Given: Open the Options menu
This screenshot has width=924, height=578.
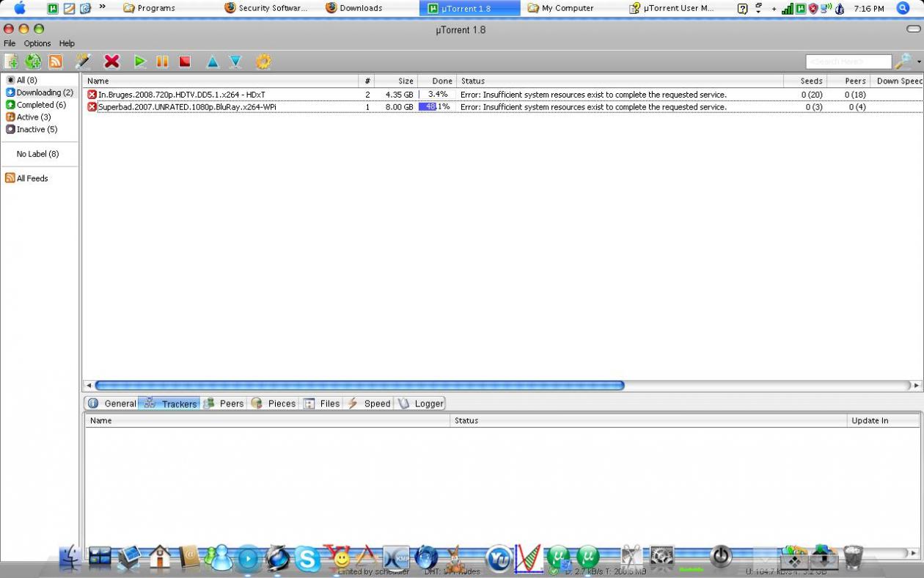Looking at the screenshot, I should 37,43.
